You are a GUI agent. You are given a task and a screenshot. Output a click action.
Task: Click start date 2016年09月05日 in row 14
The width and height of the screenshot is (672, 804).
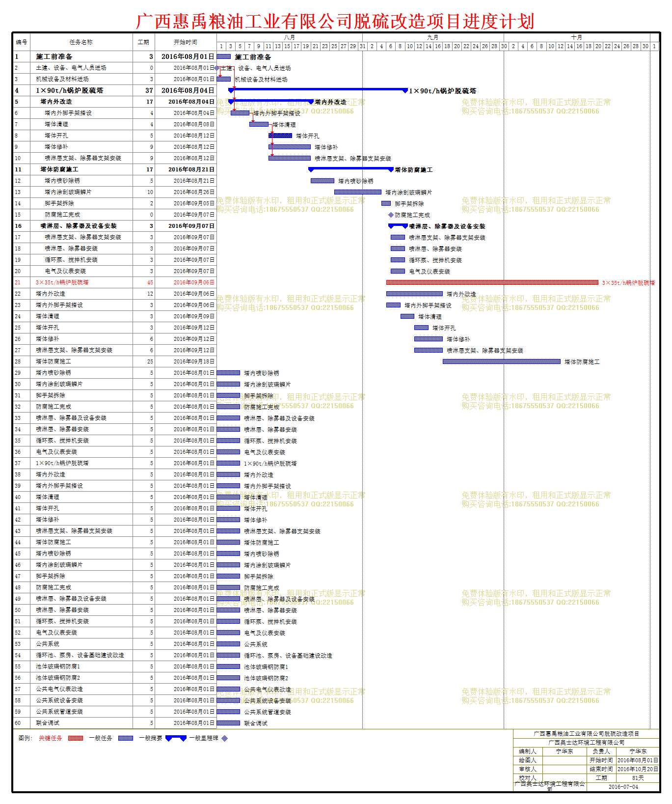coord(194,203)
